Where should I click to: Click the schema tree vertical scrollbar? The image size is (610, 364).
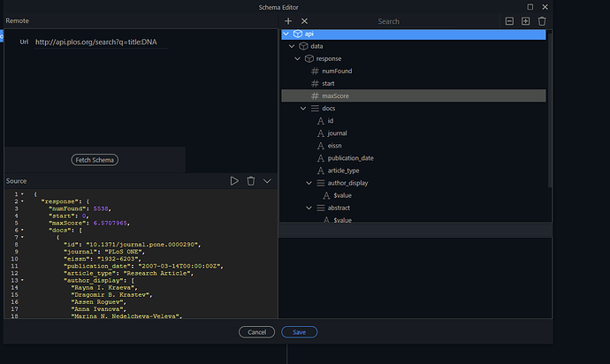click(x=550, y=109)
